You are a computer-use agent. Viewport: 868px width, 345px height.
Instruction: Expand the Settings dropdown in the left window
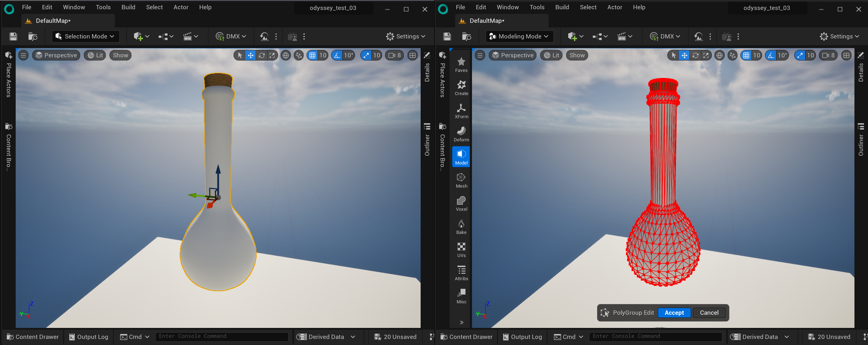pyautogui.click(x=405, y=36)
